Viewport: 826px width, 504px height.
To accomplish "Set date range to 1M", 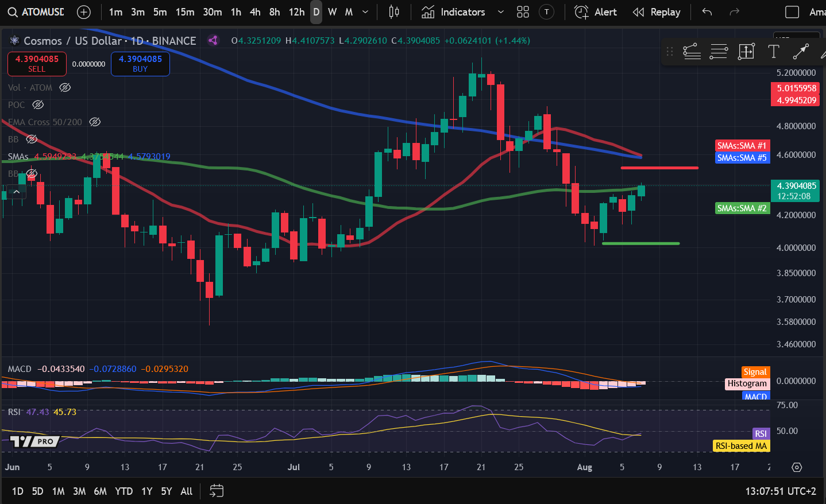I will (58, 491).
